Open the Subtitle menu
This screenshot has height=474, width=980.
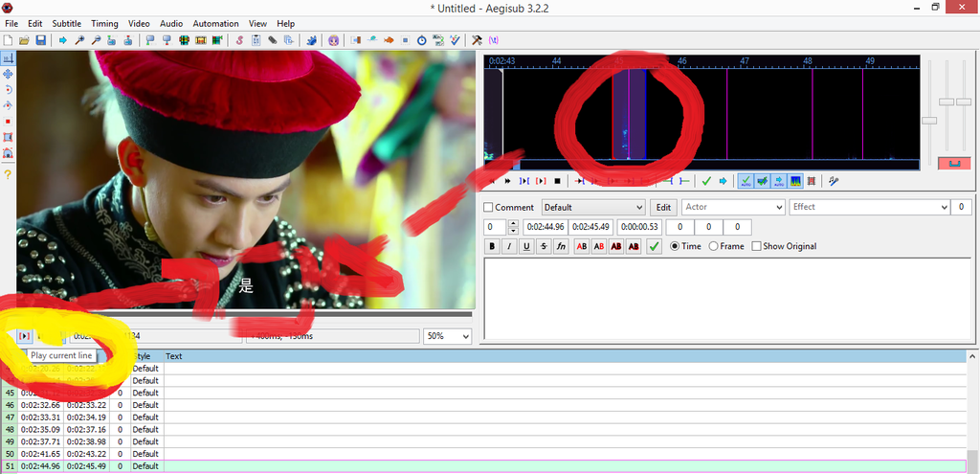coord(66,23)
